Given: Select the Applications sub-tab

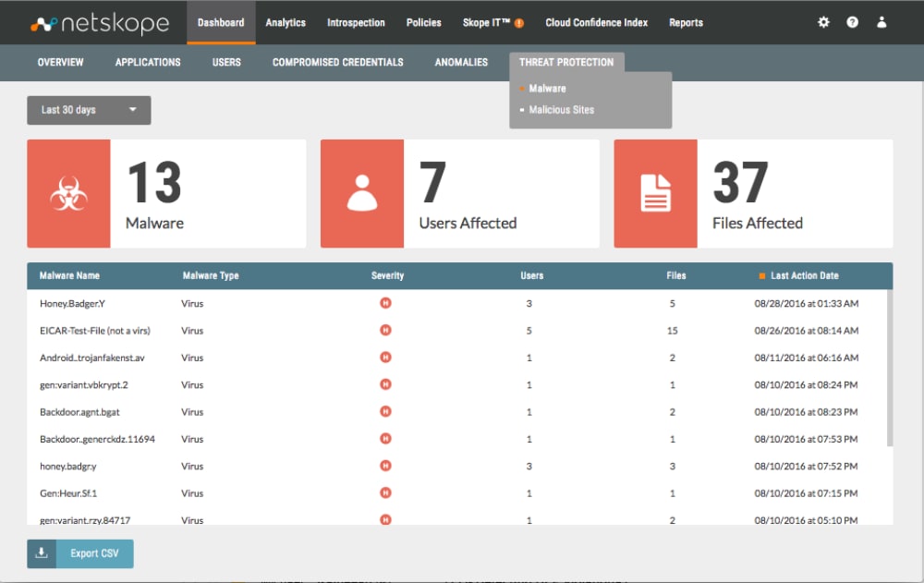Looking at the screenshot, I should click(148, 63).
